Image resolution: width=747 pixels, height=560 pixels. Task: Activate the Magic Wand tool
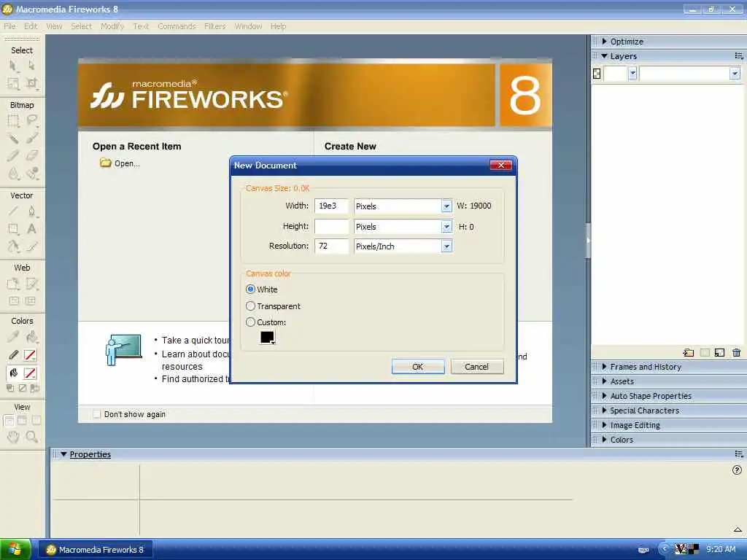coord(13,138)
